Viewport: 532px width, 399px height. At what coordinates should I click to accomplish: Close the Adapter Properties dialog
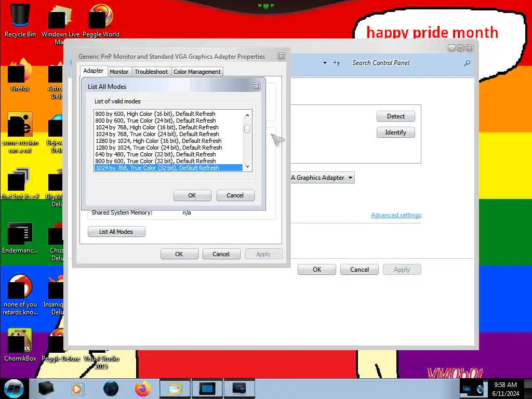281,56
